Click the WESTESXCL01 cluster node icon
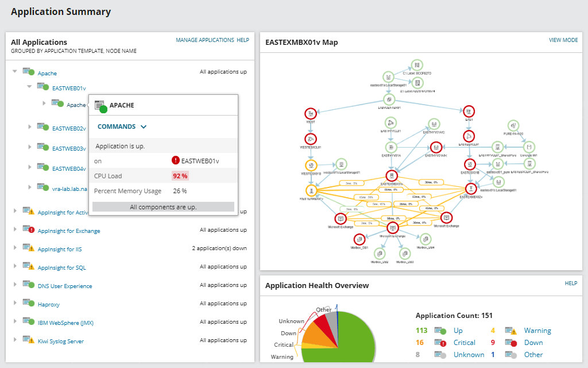Screen dimensions: 588x368 tap(311, 139)
